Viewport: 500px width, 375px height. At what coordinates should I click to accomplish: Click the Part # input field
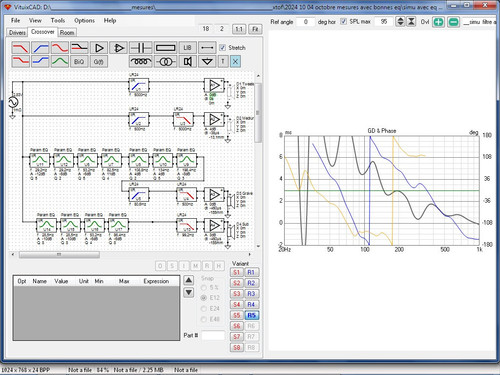point(213,335)
